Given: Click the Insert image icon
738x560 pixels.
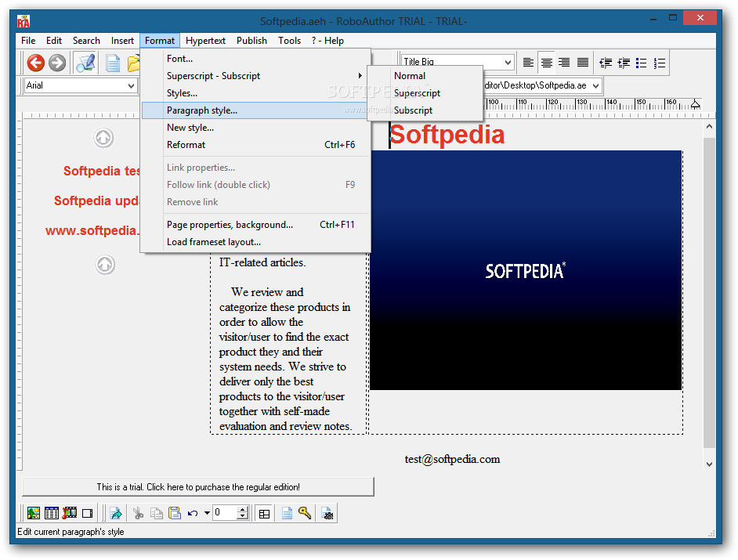Looking at the screenshot, I should (34, 513).
